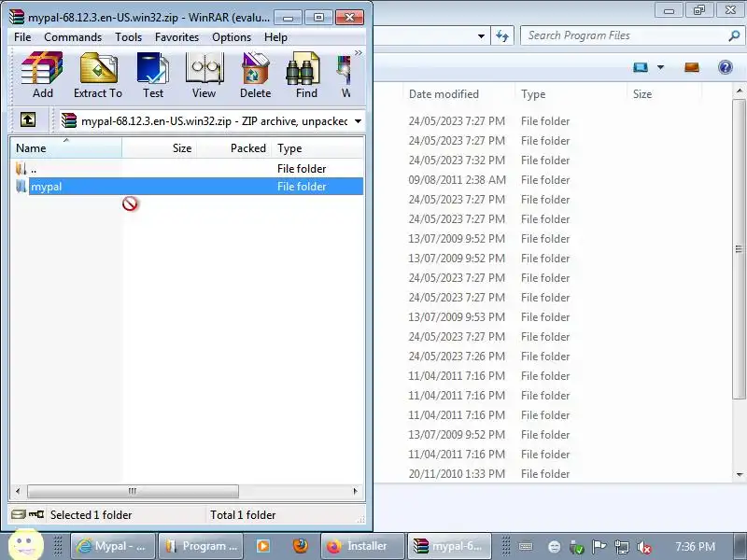Click the Explorer scrollbar down arrow

tap(740, 474)
